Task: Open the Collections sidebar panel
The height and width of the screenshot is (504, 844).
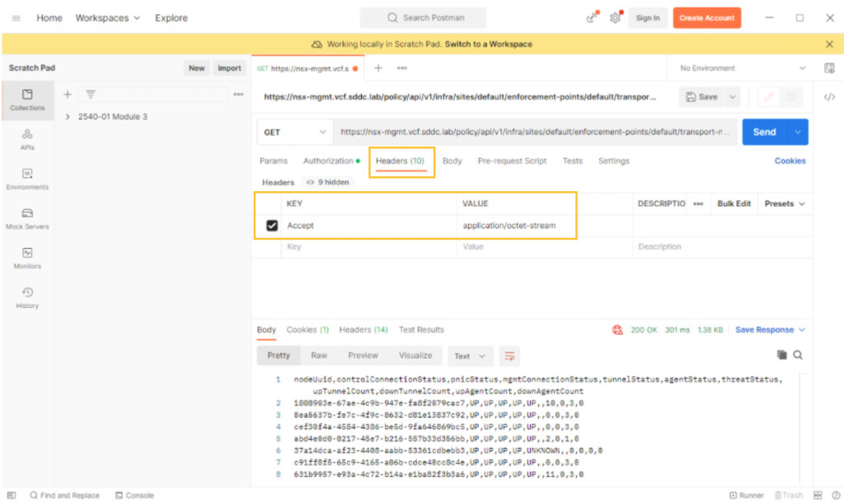Action: [x=27, y=100]
